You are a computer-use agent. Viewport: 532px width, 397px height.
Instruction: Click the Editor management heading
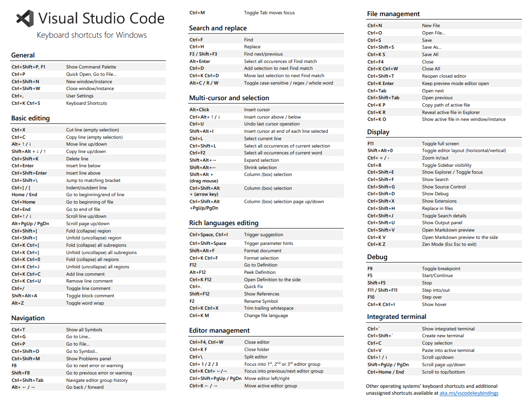click(219, 330)
